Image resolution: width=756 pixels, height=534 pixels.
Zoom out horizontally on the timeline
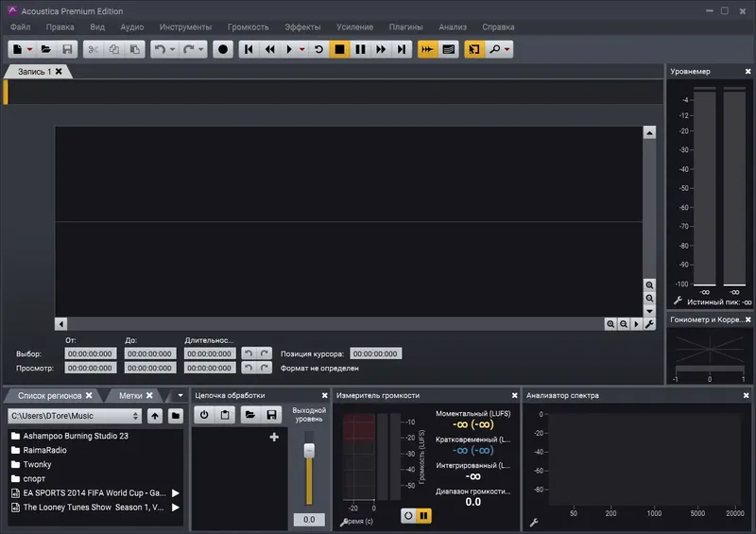(x=624, y=324)
